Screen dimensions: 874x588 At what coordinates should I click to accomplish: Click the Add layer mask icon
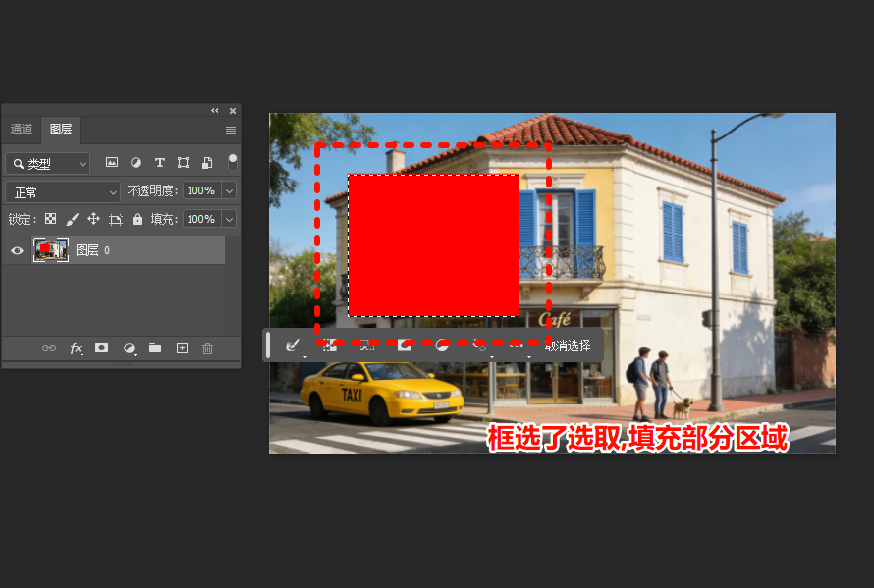point(102,347)
